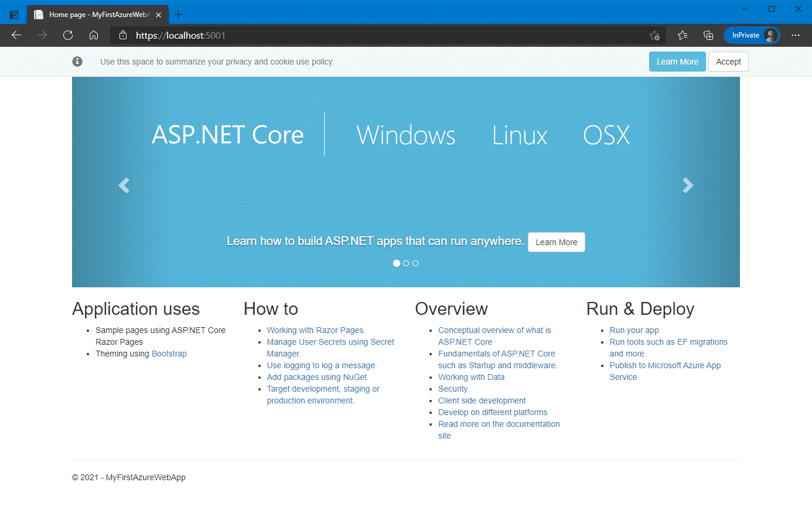Select the third carousel indicator dot
812x506 pixels.
coord(415,263)
